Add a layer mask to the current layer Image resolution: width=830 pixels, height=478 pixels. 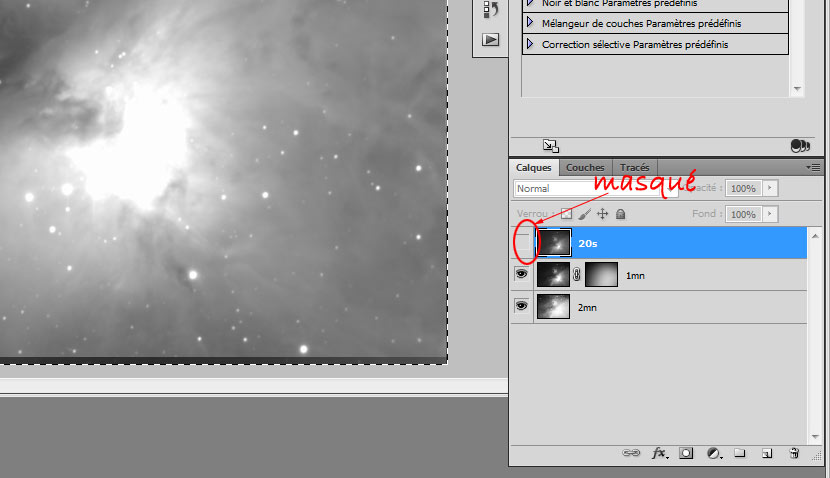[x=686, y=453]
